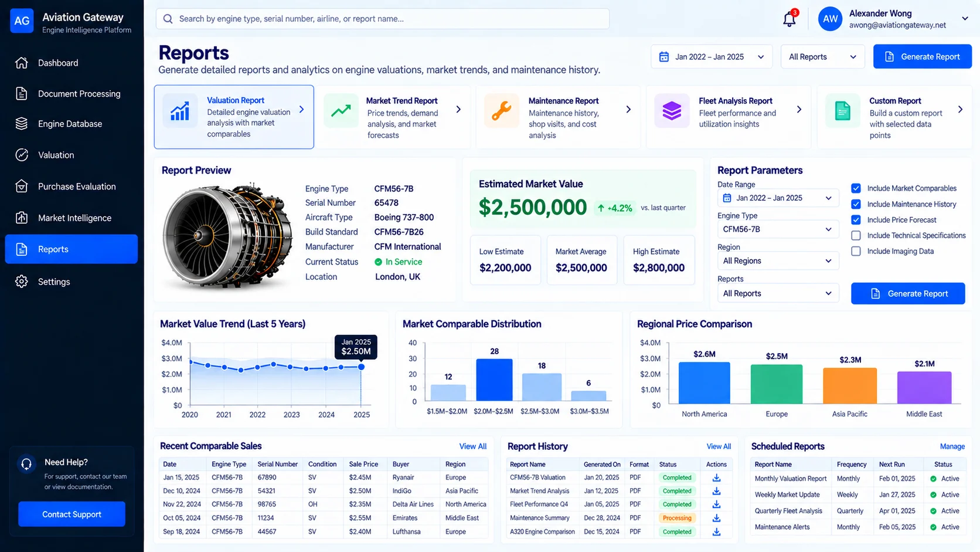Screen dimensions: 980x552
Task: Click the Fleet Analysis Report layers icon
Action: 672,110
